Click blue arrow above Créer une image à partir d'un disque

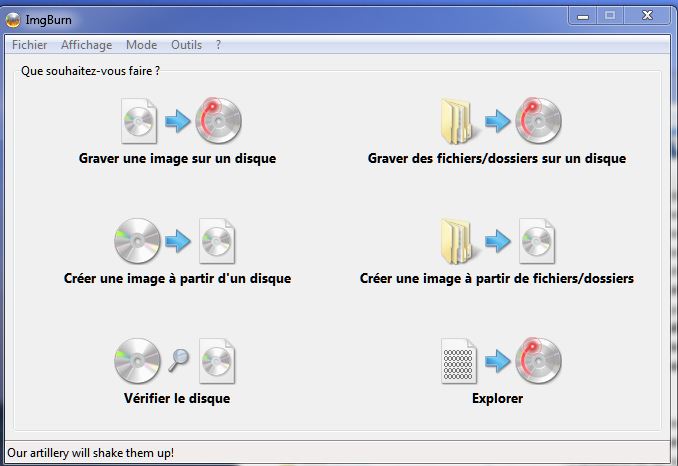click(178, 241)
